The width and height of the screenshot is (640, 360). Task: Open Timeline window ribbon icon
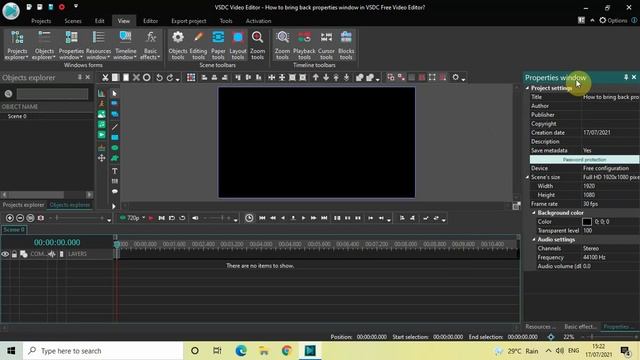coord(125,38)
